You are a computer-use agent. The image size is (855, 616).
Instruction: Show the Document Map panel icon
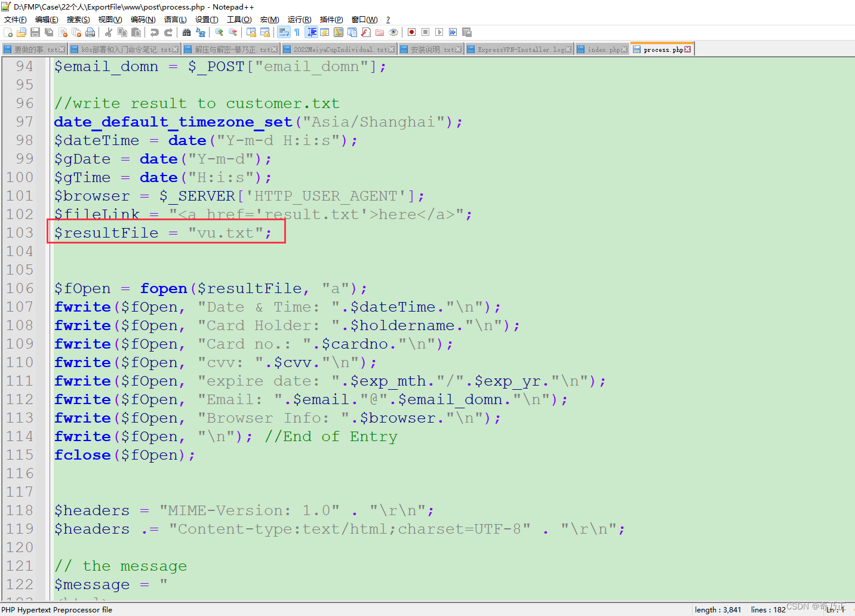pyautogui.click(x=339, y=32)
